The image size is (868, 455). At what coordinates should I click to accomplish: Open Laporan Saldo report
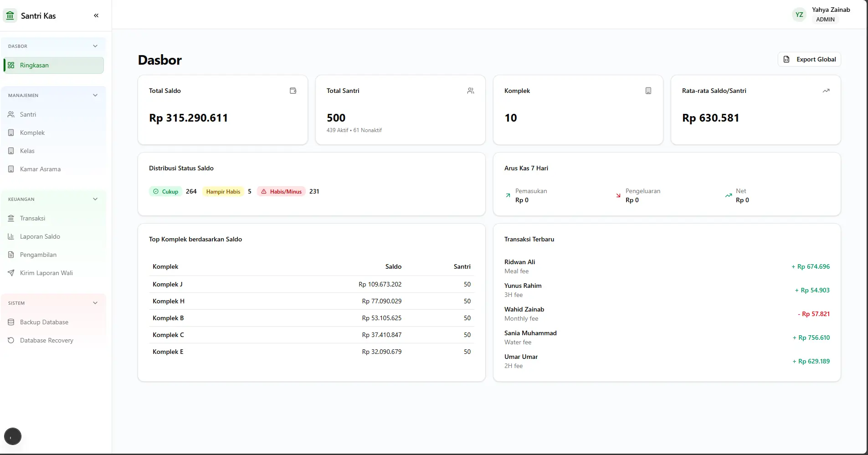tap(54, 236)
